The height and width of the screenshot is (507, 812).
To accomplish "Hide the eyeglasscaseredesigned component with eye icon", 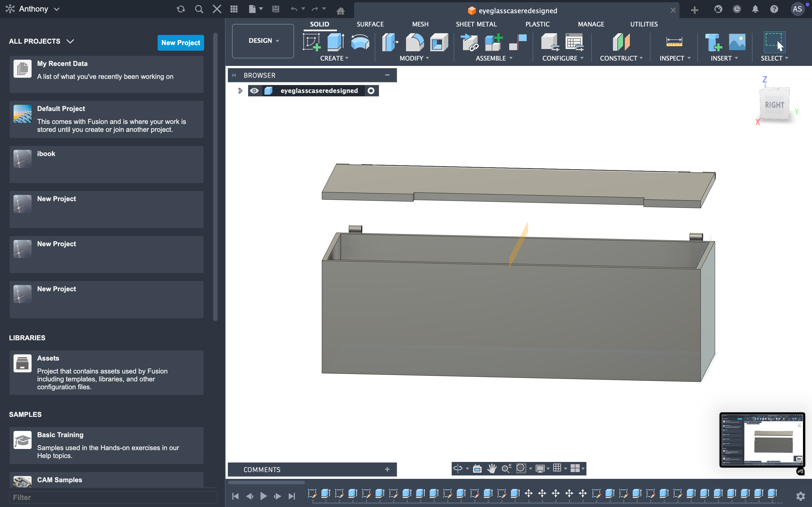I will point(254,91).
